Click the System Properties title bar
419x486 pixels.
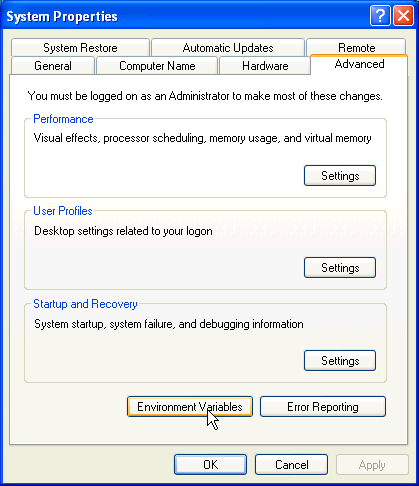point(187,16)
